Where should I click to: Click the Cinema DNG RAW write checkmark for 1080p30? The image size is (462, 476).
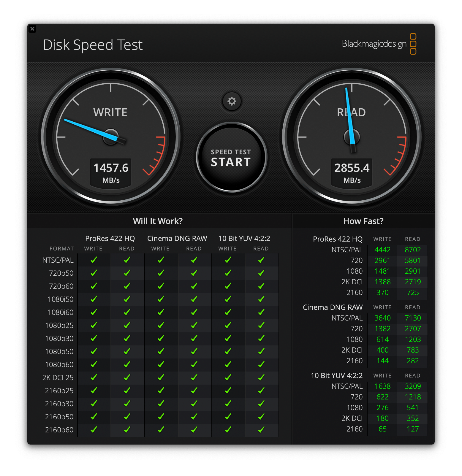tap(161, 338)
